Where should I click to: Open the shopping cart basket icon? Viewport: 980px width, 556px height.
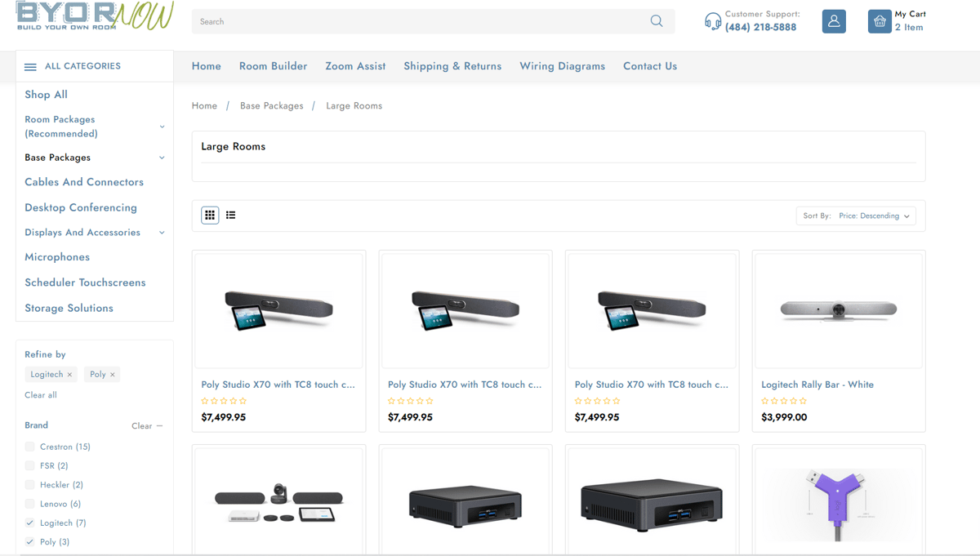tap(880, 21)
